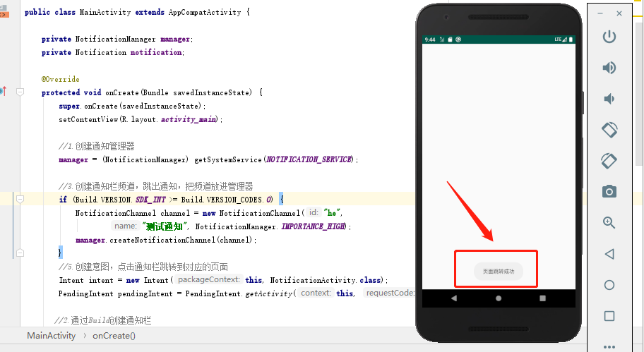
Task: Tap the phone screen's home navigation button
Action: click(499, 298)
